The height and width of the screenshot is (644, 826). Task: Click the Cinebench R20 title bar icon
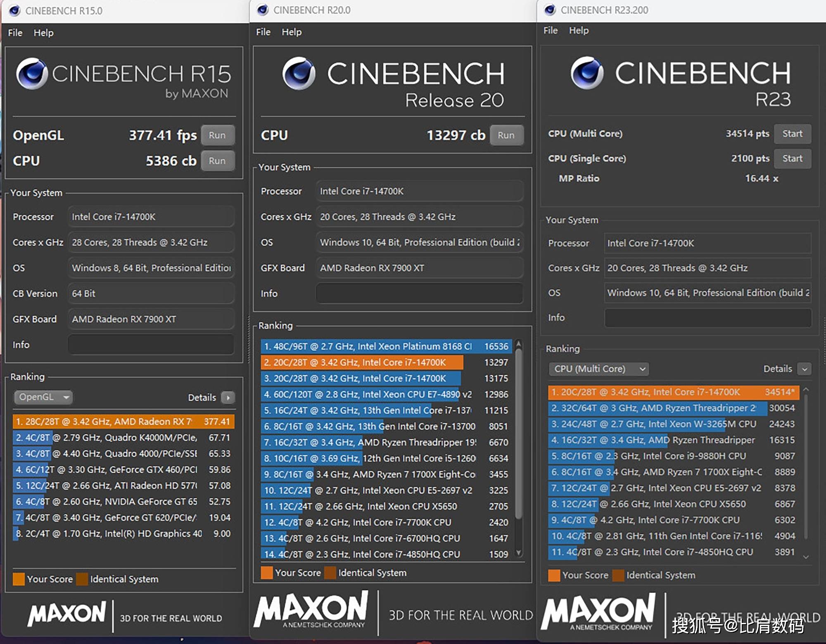263,9
